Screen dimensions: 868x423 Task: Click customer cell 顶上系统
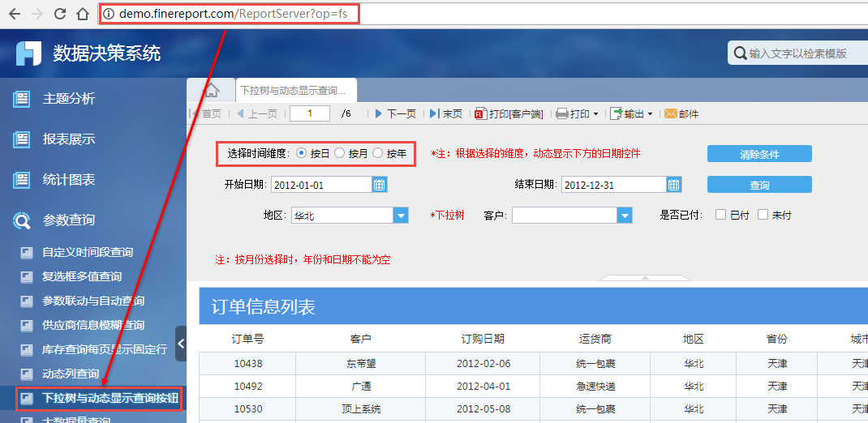pyautogui.click(x=360, y=409)
